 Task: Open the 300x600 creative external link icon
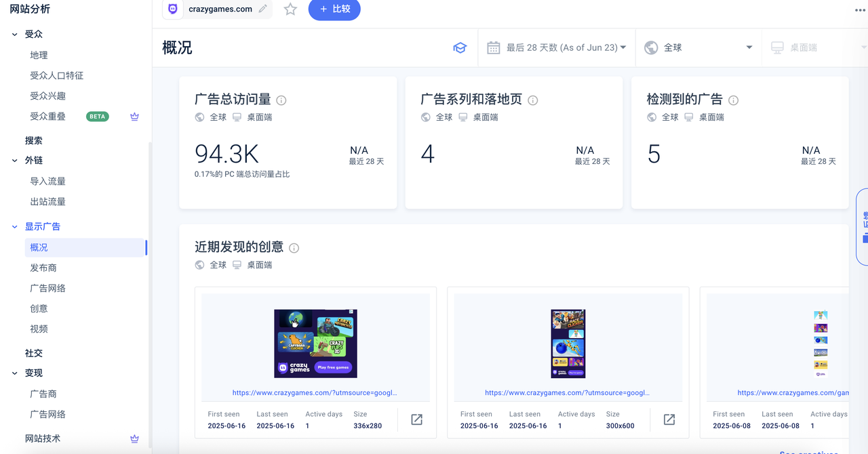(669, 419)
